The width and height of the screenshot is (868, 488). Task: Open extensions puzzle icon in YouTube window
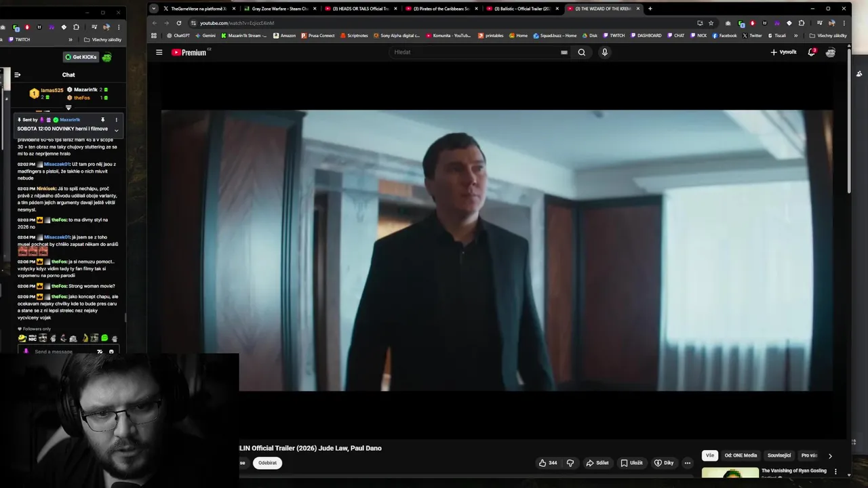click(x=801, y=23)
